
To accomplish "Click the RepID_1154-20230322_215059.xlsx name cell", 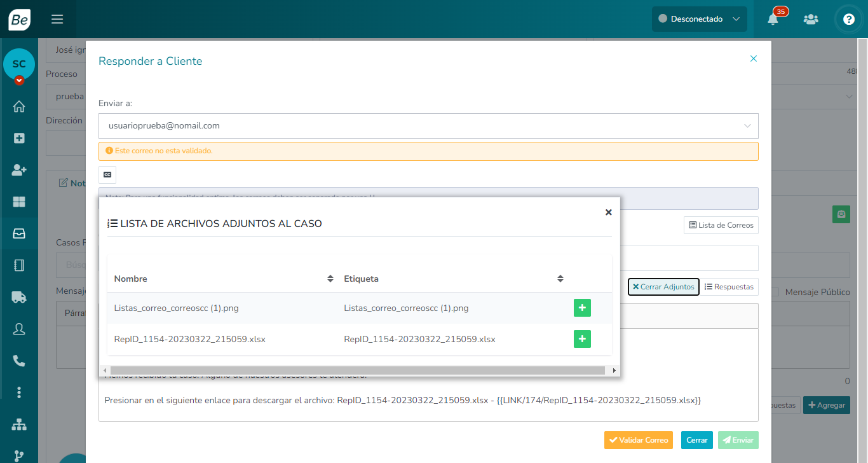I will 190,339.
